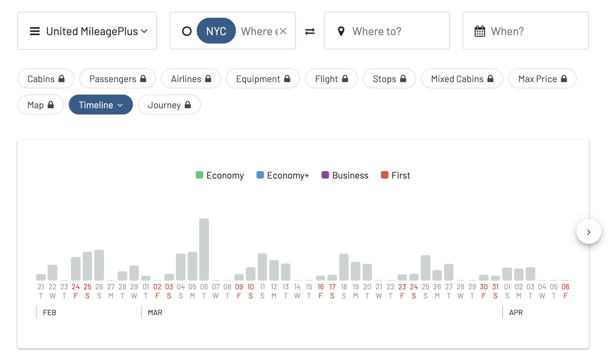This screenshot has height=364, width=615.
Task: Click the lock icon on Max Price filter
Action: [564, 78]
